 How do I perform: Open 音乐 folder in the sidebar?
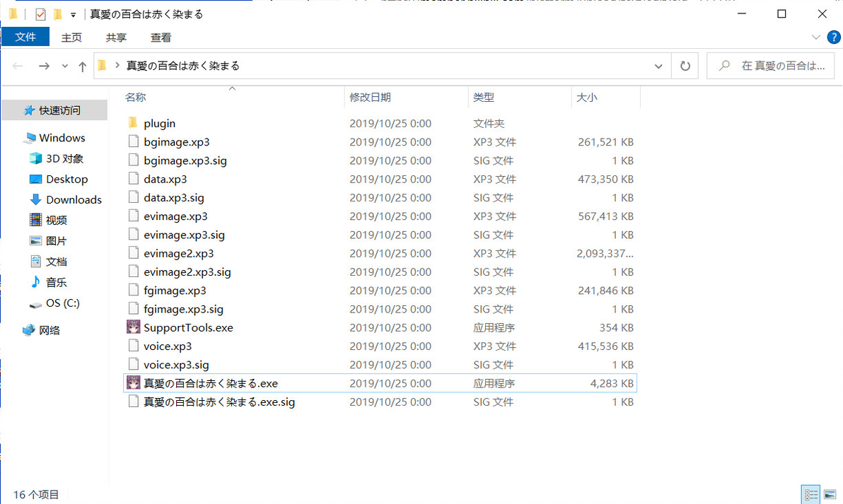click(48, 282)
